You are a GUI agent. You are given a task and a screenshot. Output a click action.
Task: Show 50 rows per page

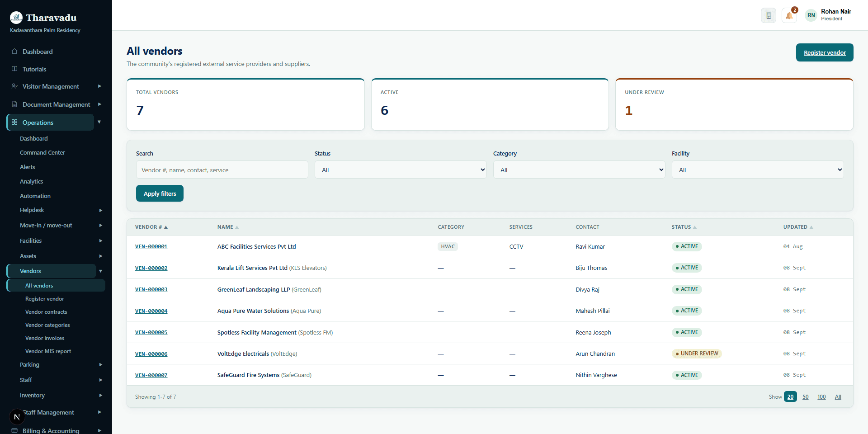pos(805,397)
